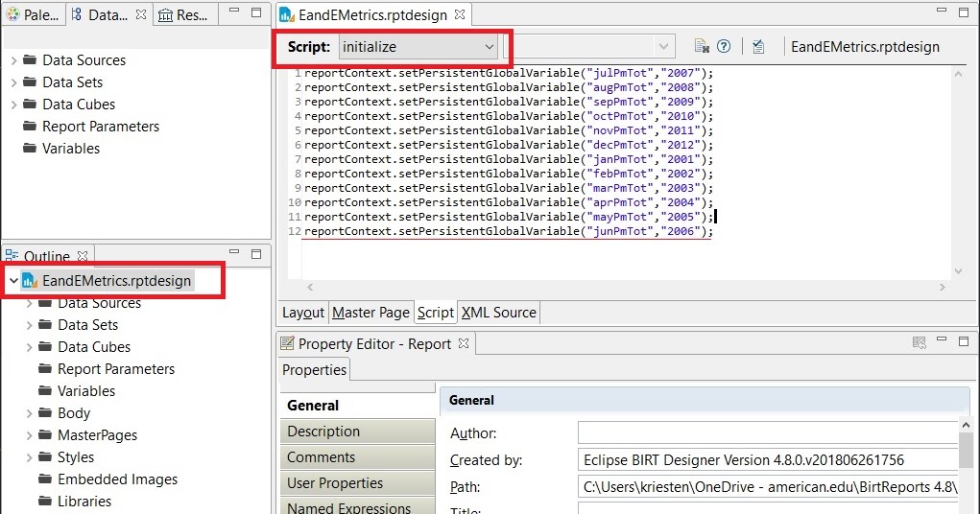Screen dimensions: 980x514
Task: Switch to the Layout tab
Action: click(303, 313)
